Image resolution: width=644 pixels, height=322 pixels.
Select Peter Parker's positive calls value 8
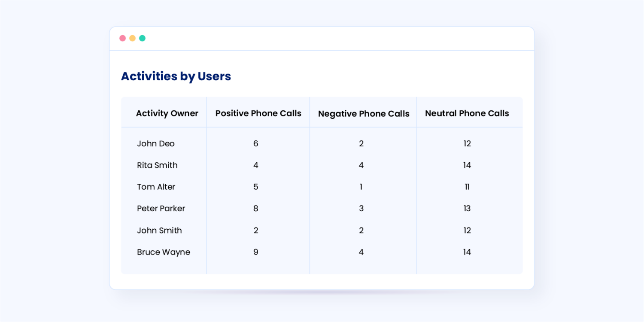tap(256, 209)
